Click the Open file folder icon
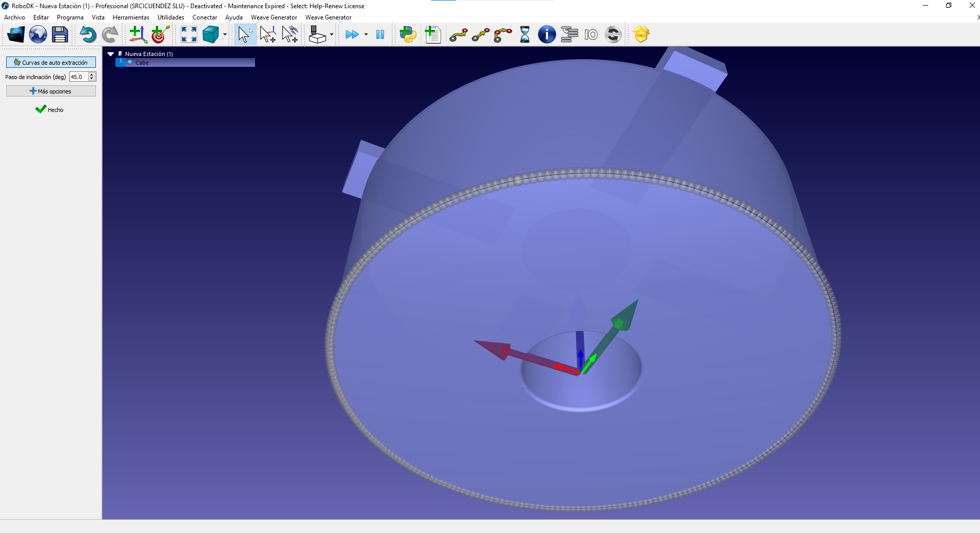The width and height of the screenshot is (980, 533). (x=15, y=34)
